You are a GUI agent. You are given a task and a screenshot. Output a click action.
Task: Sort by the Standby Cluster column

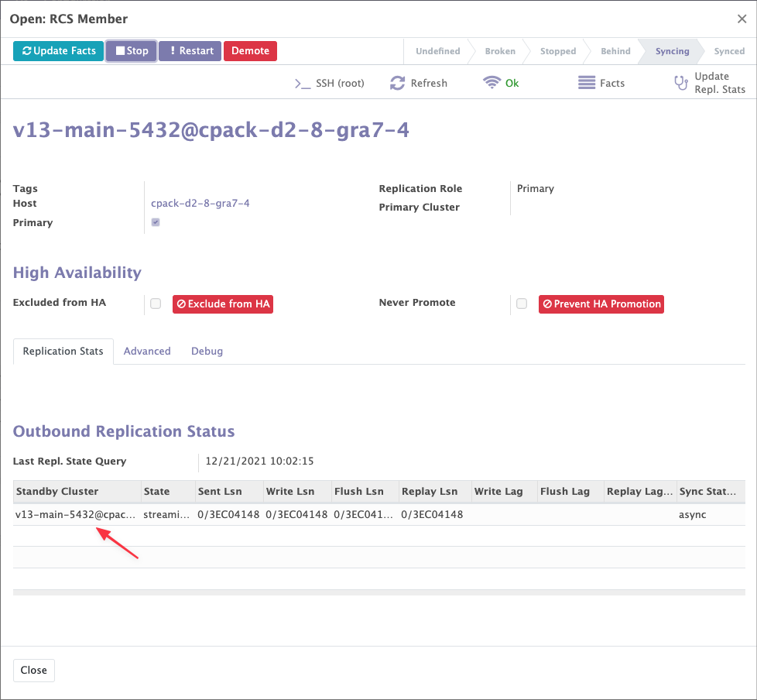click(x=77, y=491)
